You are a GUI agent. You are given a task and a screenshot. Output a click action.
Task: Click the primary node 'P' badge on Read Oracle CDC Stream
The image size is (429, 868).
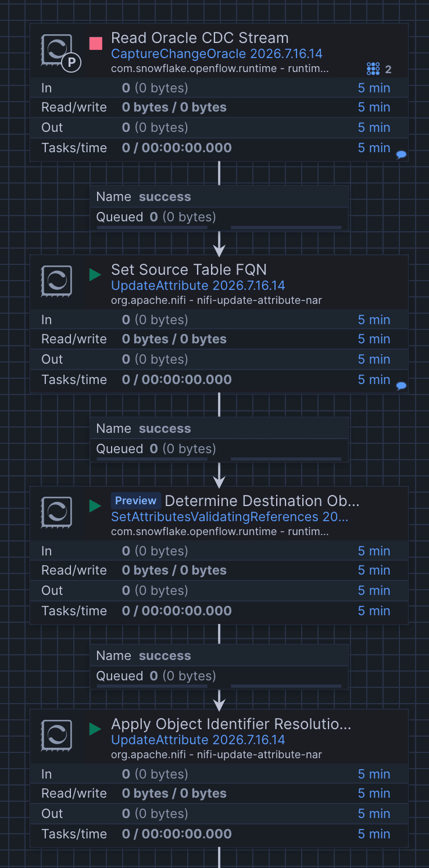point(71,62)
